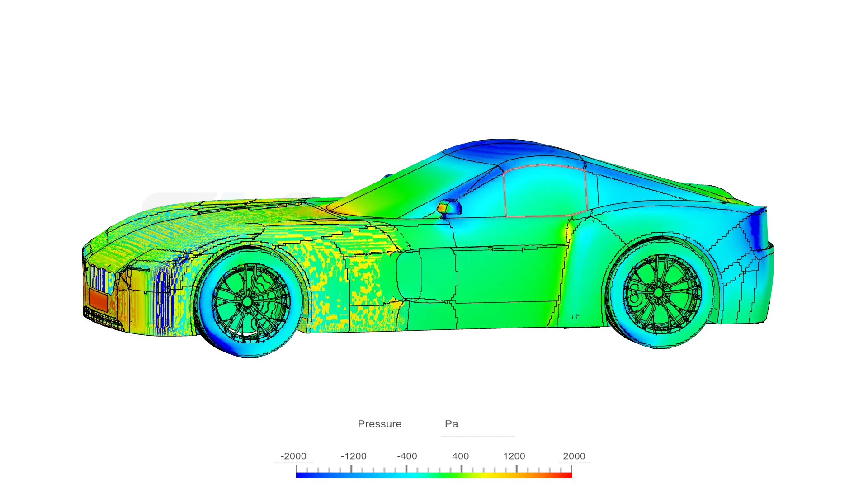Pick the side mirror on the car
The width and height of the screenshot is (868, 488).
click(449, 207)
